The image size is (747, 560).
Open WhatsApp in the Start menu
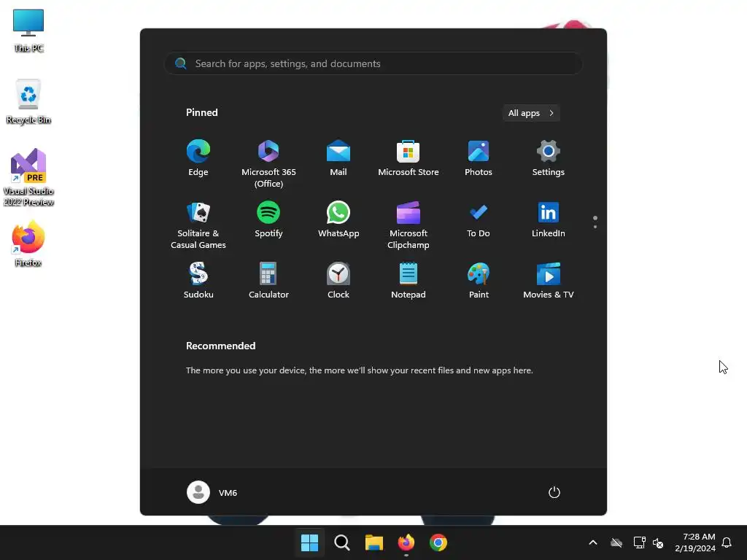coord(338,219)
